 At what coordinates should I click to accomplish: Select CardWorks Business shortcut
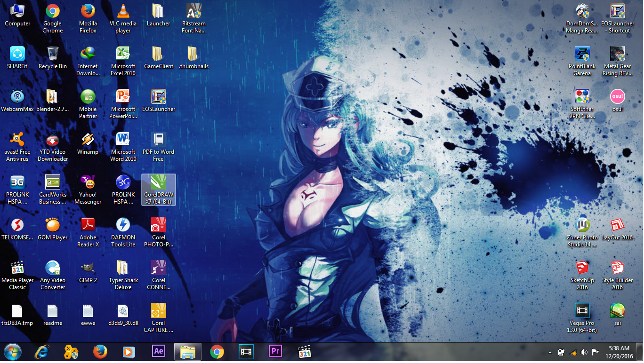[x=53, y=189]
